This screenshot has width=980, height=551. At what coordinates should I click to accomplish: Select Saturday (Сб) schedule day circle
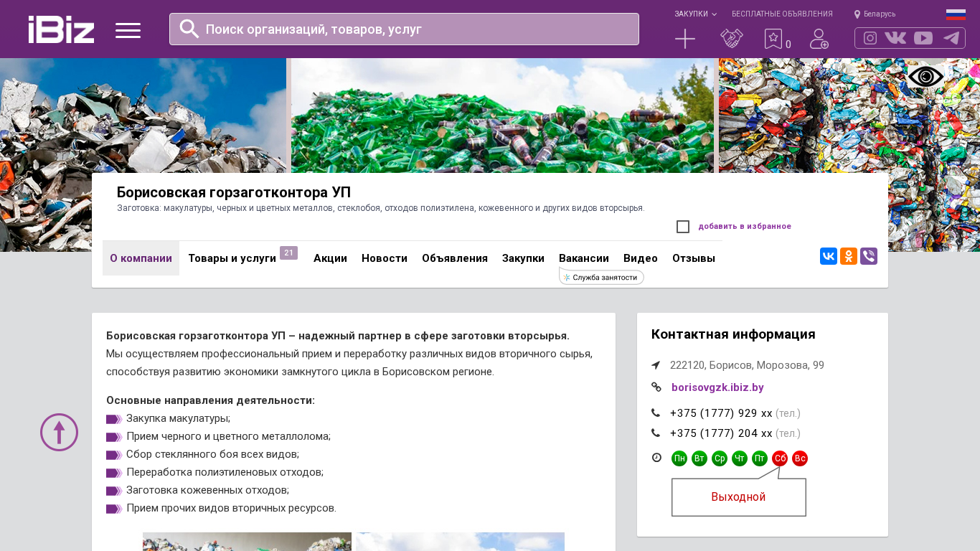point(780,458)
